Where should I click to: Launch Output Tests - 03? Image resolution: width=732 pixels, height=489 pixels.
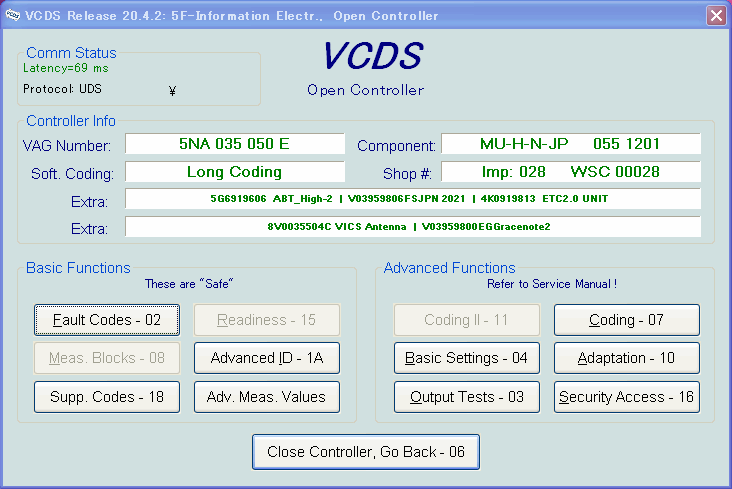click(467, 397)
